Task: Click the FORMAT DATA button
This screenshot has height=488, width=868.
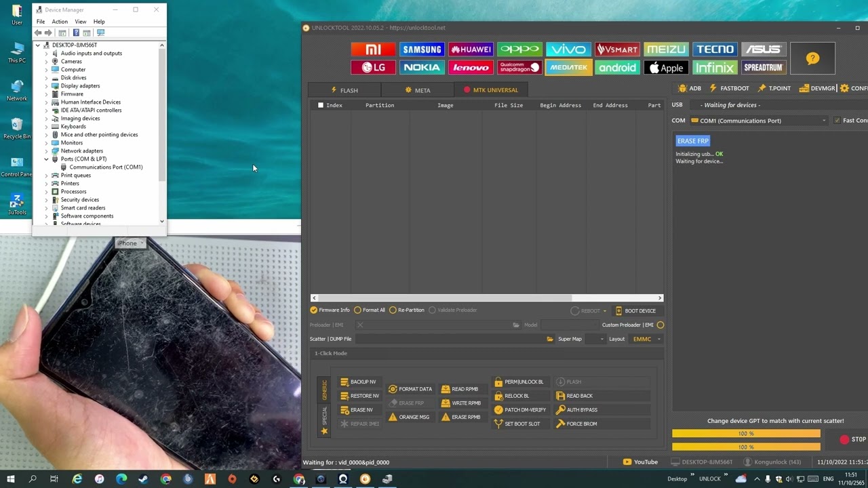Action: click(x=410, y=389)
